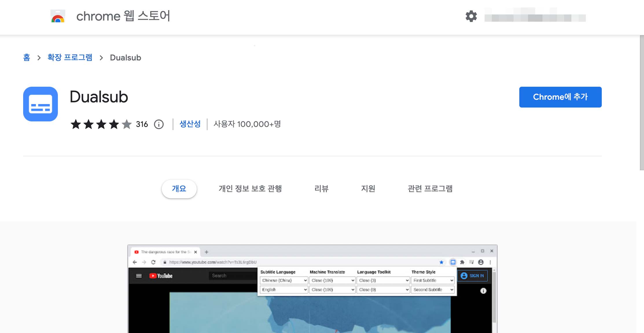Image resolution: width=644 pixels, height=333 pixels.
Task: Click the 사용자 100,000+명 text
Action: [x=247, y=124]
